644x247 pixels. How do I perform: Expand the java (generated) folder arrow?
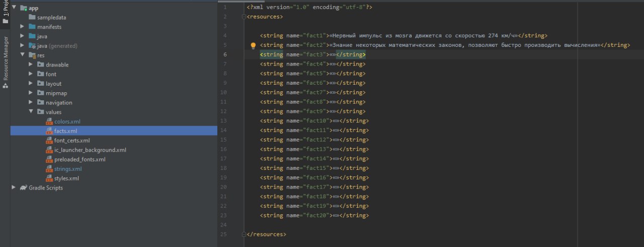pos(23,45)
